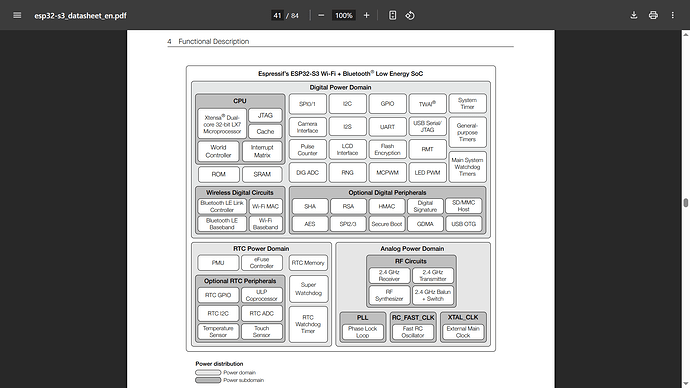Click the 'PMU' box
Image resolution: width=690 pixels, height=388 pixels.
coord(218,263)
